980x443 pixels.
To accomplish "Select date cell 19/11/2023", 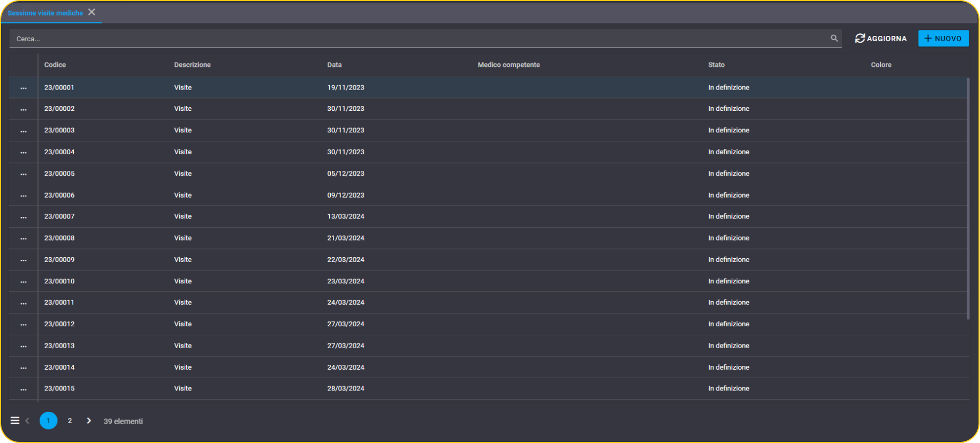I will tap(346, 87).
